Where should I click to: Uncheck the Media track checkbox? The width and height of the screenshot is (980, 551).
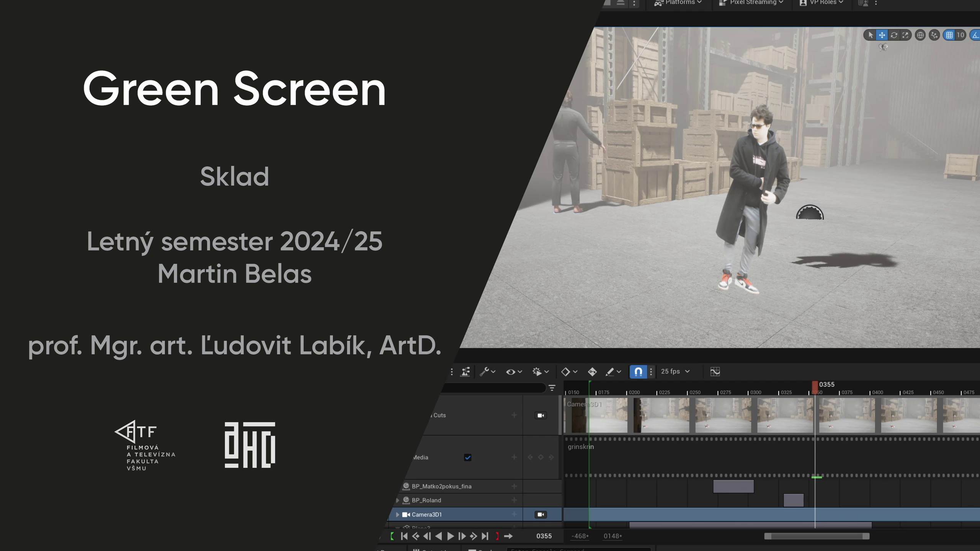point(467,457)
